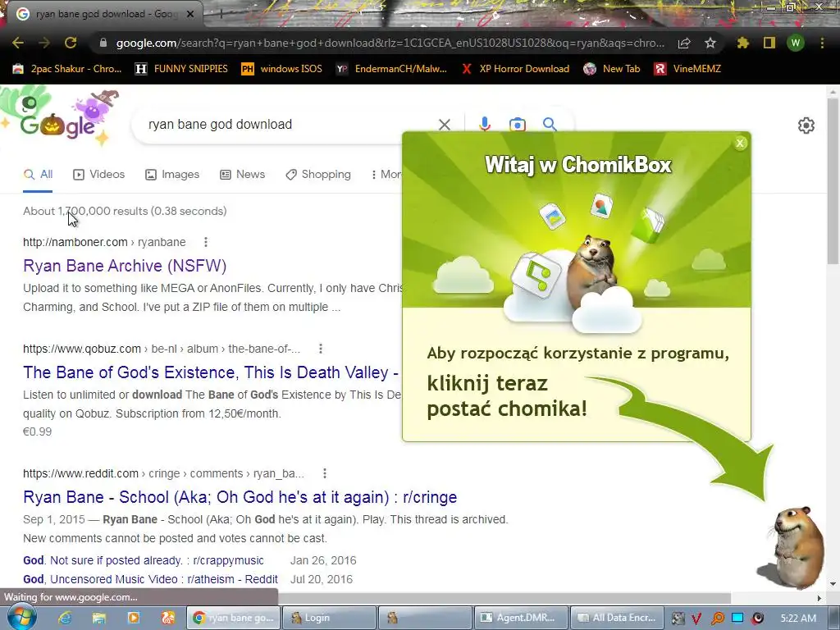
Task: Open the Chrome three-dot menu
Action: [x=822, y=43]
